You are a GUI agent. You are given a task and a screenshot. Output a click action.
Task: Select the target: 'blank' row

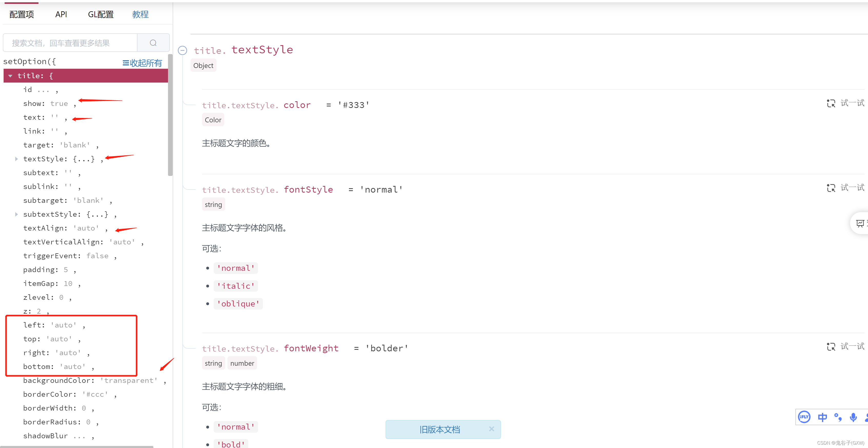(x=86, y=145)
